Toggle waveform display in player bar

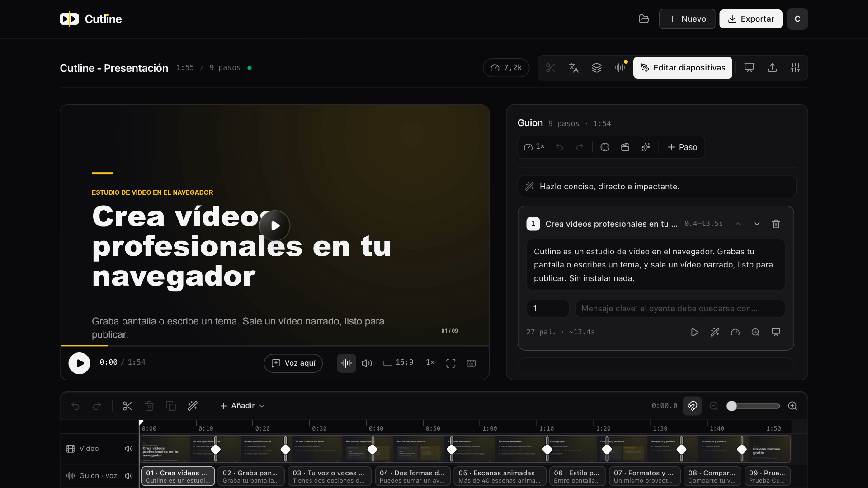point(346,363)
